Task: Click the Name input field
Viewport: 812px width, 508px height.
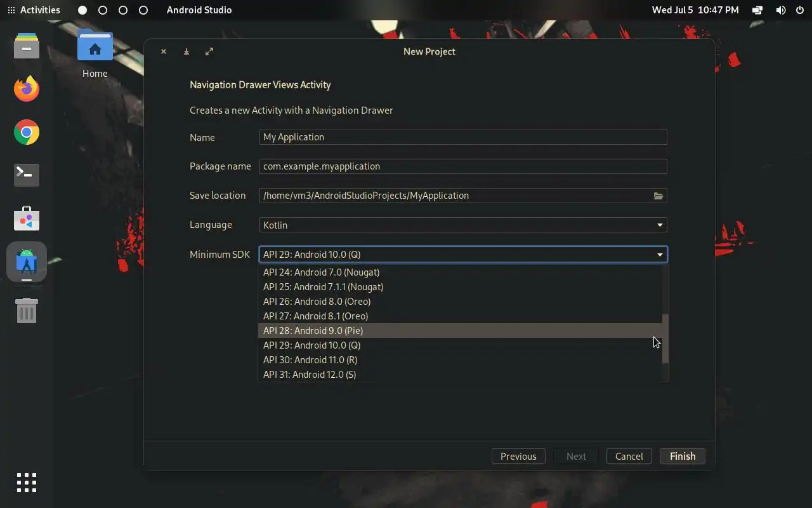Action: [463, 137]
